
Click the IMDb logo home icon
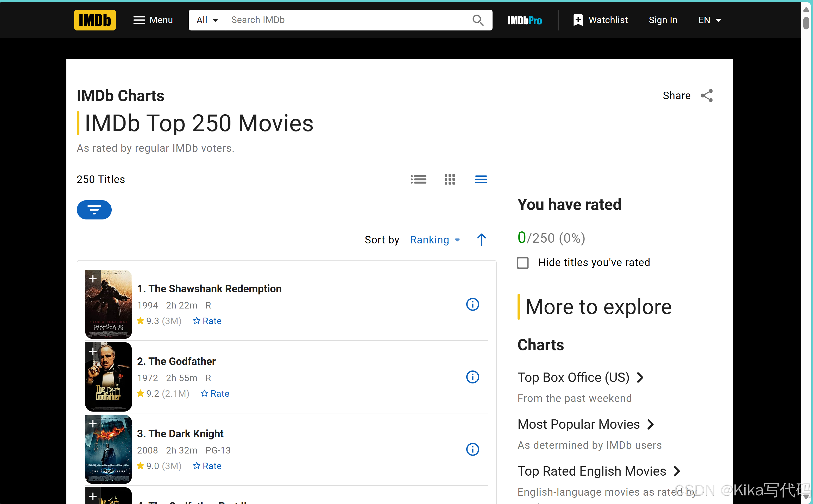point(95,20)
